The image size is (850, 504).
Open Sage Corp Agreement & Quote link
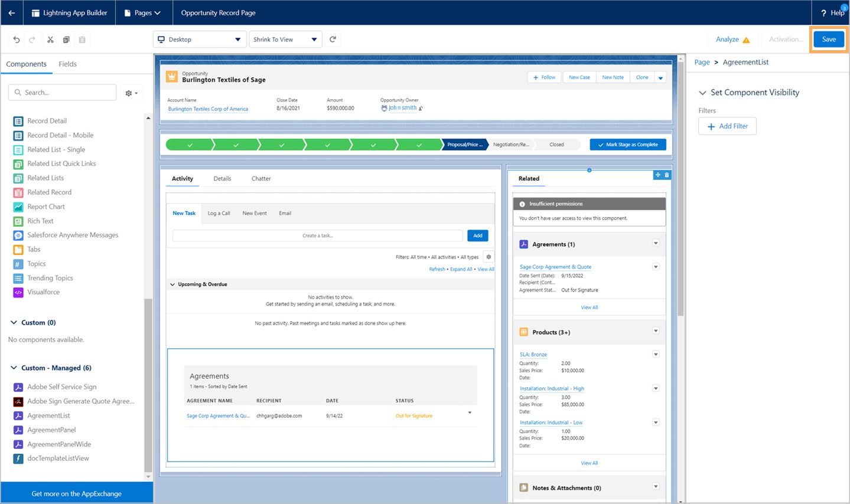click(555, 267)
